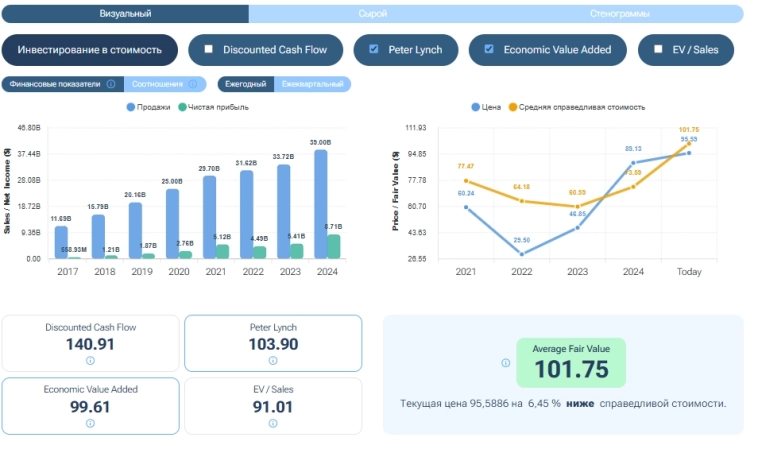The width and height of the screenshot is (758, 449).
Task: Open info icon in Peter Lynch card
Action: coord(273,361)
